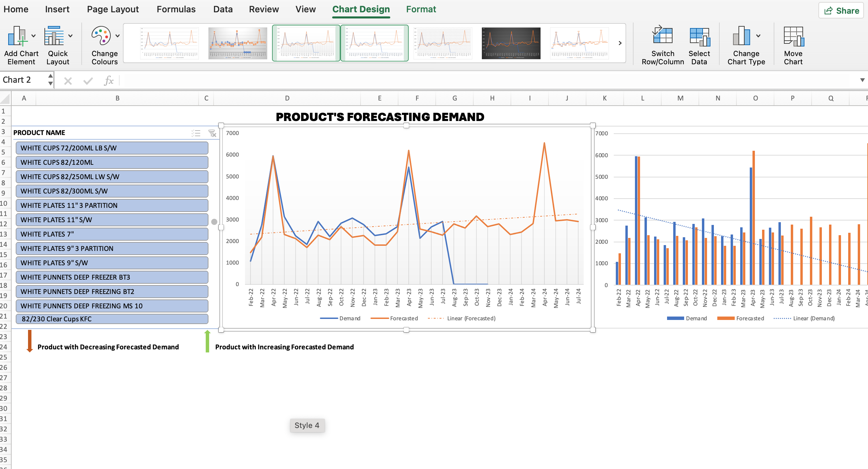Expand the chart styles gallery arrow
Screen dimensions: 868x469
click(x=620, y=43)
